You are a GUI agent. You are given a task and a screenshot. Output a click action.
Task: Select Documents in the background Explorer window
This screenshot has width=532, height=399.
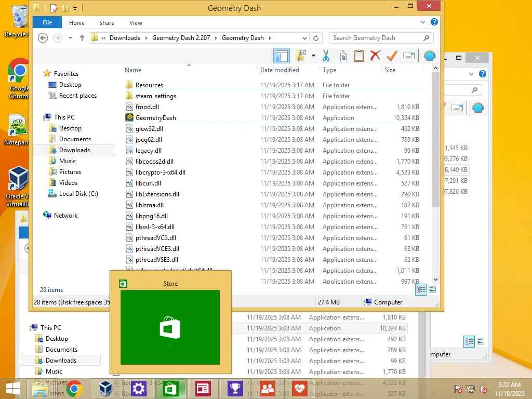[61, 350]
